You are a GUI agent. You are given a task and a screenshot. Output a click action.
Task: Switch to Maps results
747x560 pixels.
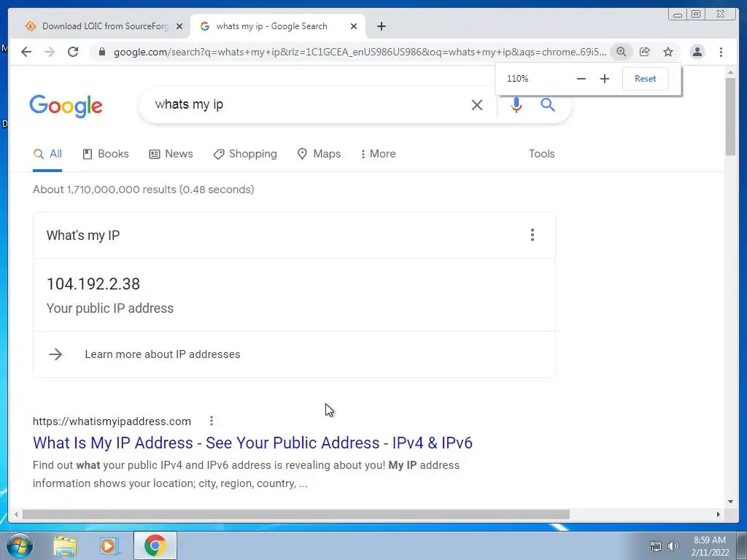(x=319, y=154)
